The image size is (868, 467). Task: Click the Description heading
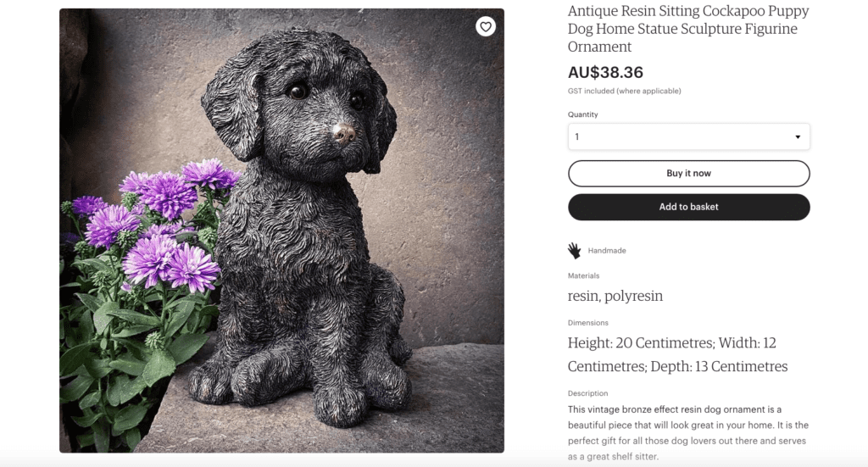point(588,393)
